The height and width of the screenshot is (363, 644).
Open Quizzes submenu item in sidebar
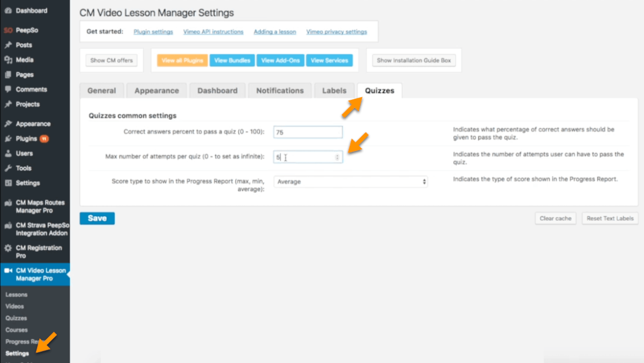click(16, 318)
